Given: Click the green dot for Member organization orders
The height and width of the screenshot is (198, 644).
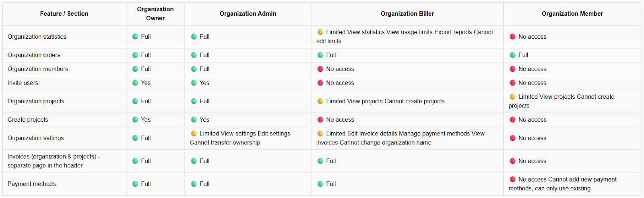Looking at the screenshot, I should pyautogui.click(x=513, y=55).
